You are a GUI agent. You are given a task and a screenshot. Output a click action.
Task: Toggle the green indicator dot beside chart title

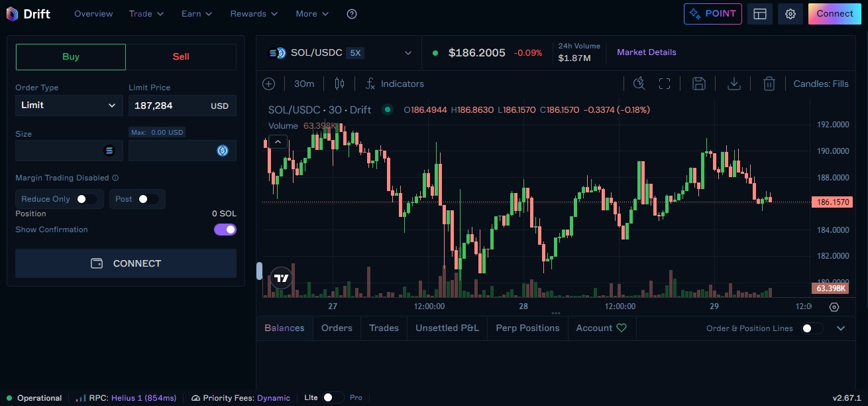pos(388,109)
